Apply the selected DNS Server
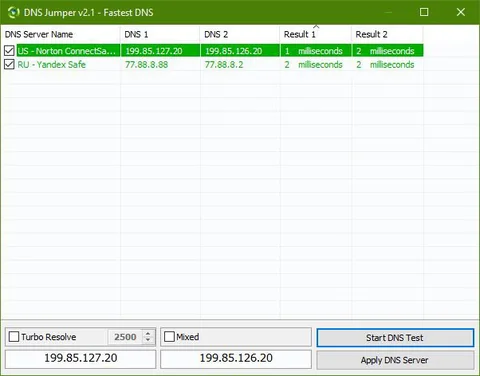This screenshot has height=376, width=480. tap(395, 360)
